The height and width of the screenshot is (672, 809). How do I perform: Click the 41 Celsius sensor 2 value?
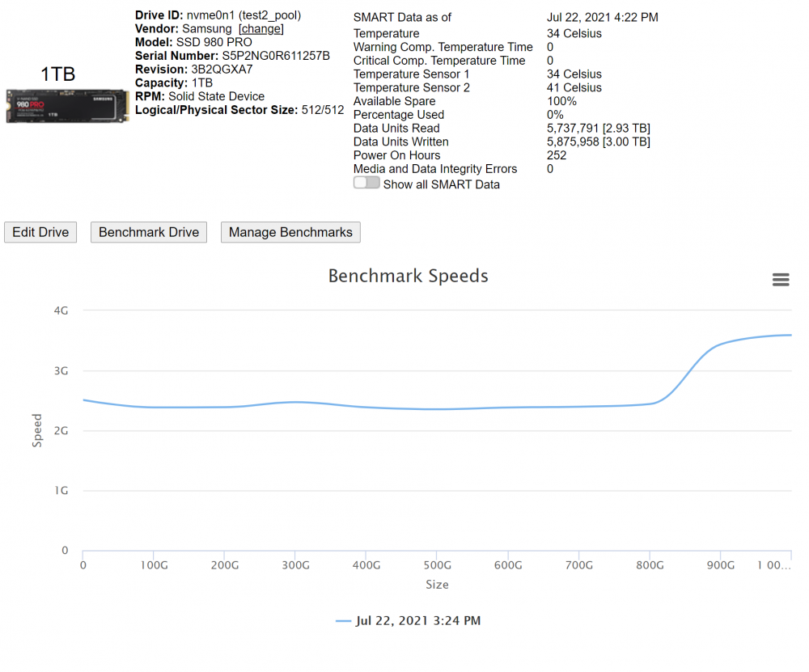tap(574, 87)
